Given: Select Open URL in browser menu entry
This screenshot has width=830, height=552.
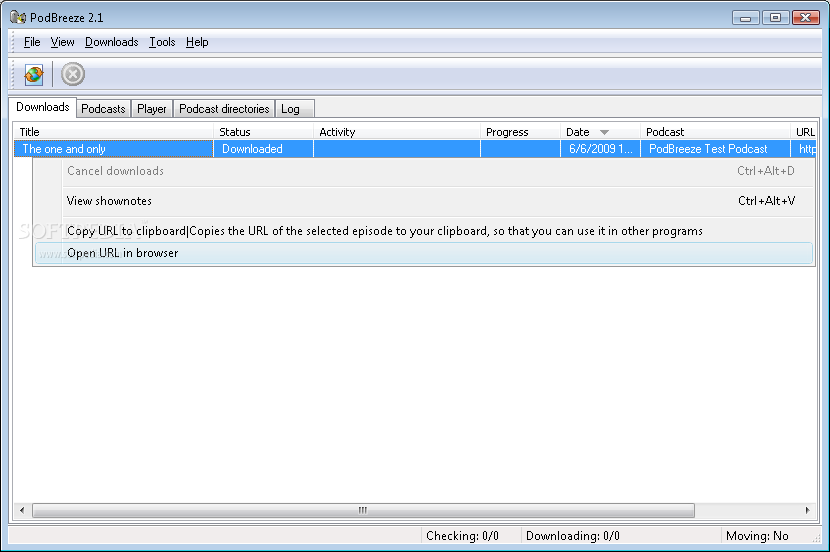Looking at the screenshot, I should [x=122, y=253].
